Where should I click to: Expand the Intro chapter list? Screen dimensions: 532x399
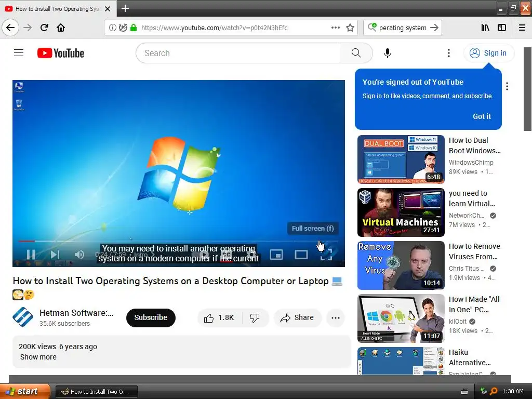(x=144, y=255)
